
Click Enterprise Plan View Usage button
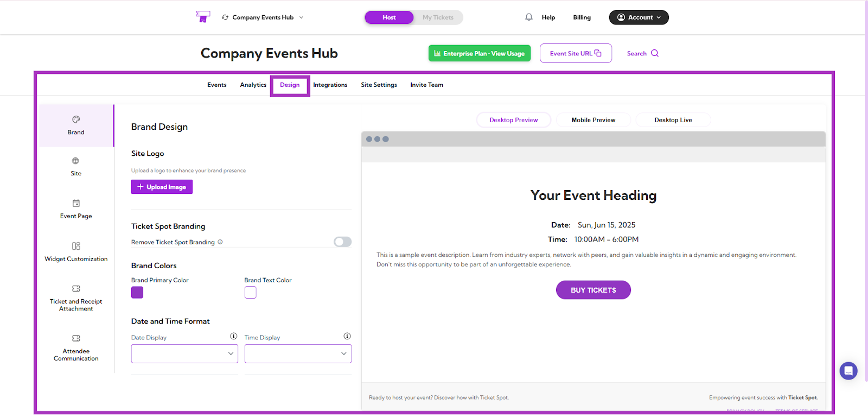480,53
